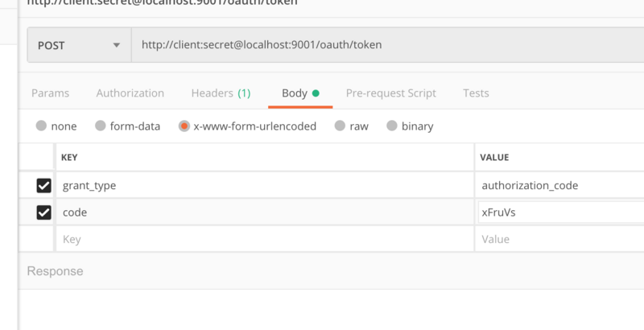Open the POST method dropdown
The width and height of the screenshot is (644, 330).
(x=79, y=45)
